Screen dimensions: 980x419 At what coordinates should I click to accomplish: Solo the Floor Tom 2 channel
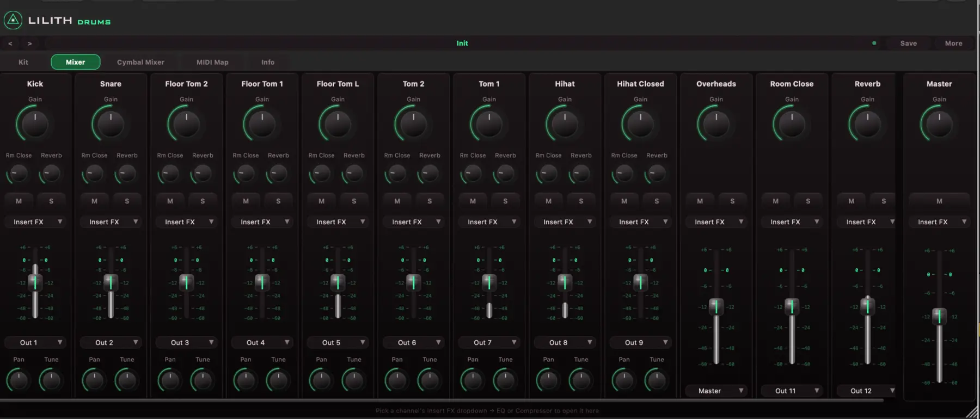(x=203, y=201)
